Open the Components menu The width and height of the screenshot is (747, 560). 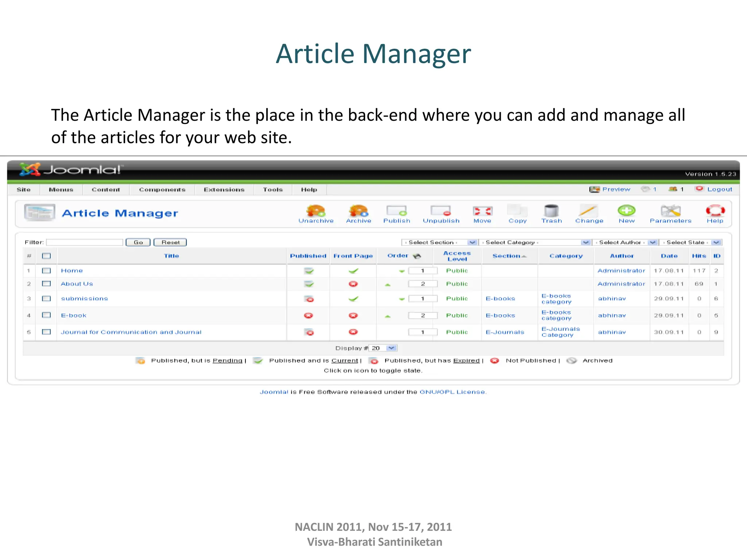pos(162,190)
